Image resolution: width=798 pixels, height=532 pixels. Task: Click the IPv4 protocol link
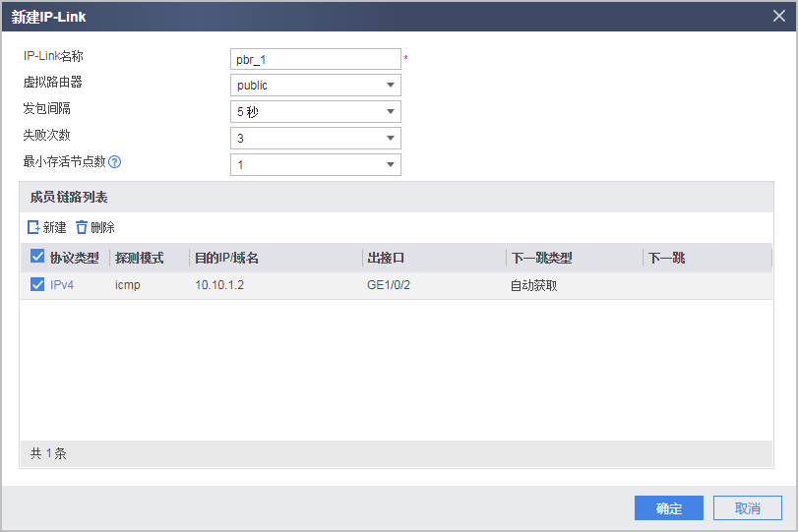62,285
